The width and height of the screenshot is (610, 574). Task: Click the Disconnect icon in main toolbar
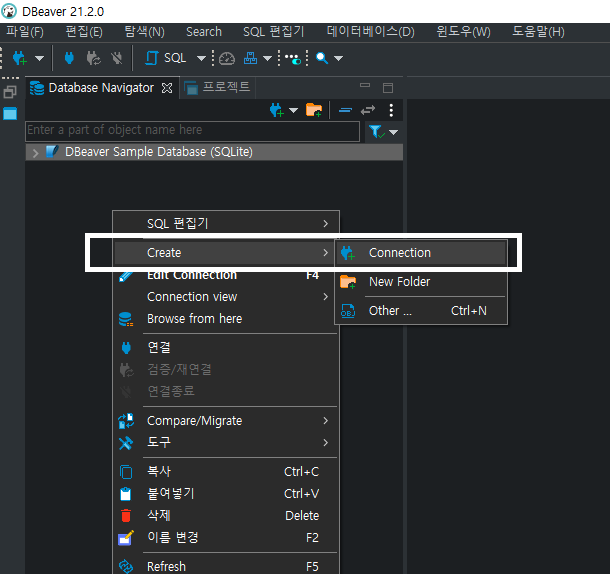click(117, 58)
